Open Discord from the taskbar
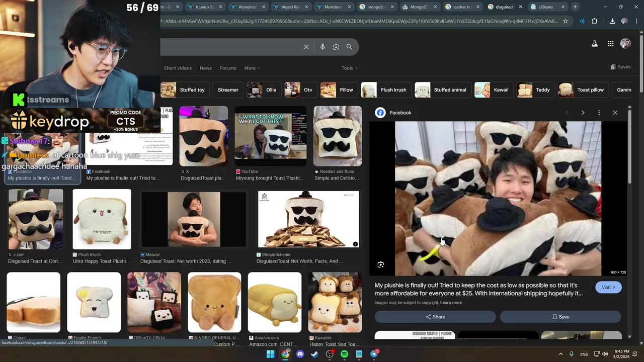Screen dimensions: 644x362 tap(300, 354)
